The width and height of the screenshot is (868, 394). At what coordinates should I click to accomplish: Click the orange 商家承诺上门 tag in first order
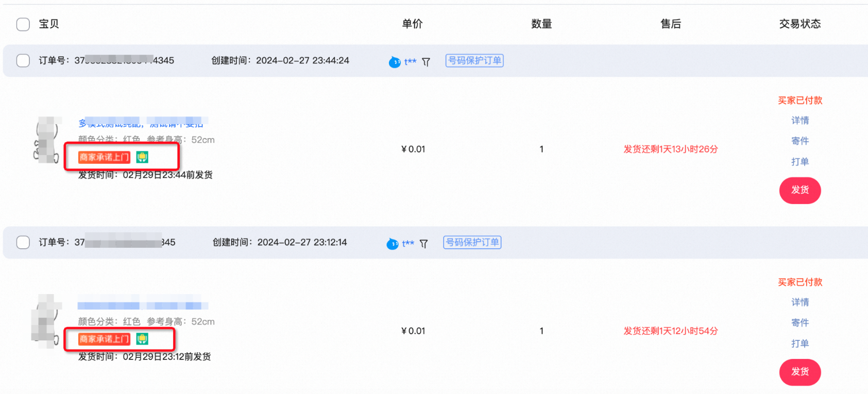104,157
